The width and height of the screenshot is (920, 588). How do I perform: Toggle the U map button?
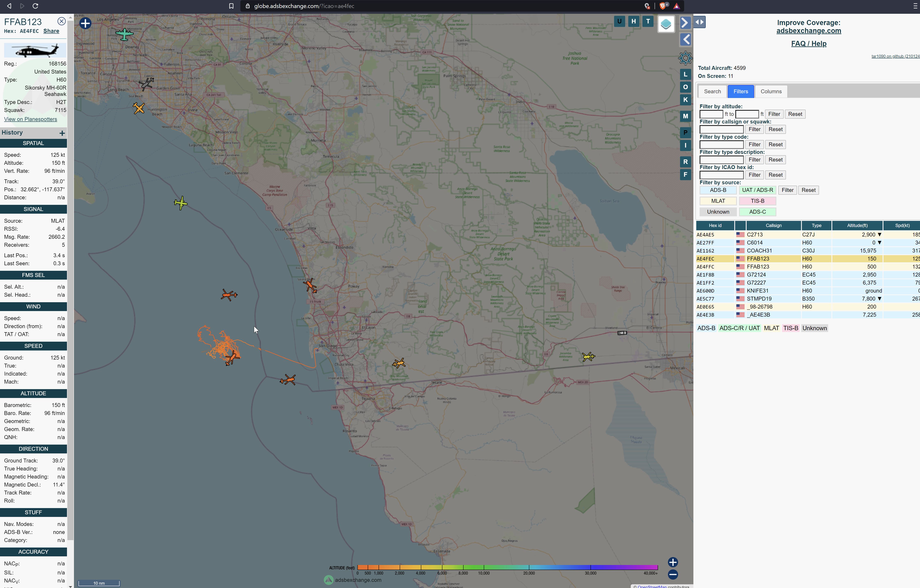[x=619, y=21]
